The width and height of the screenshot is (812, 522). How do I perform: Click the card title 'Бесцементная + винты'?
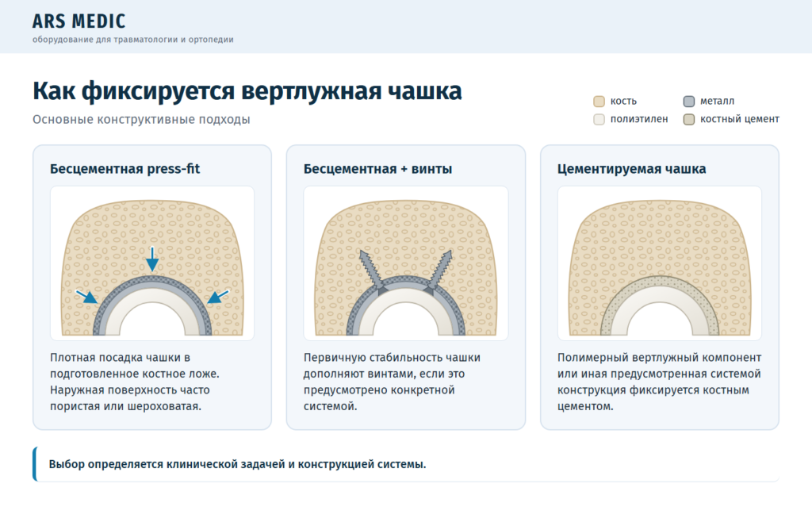click(x=377, y=169)
